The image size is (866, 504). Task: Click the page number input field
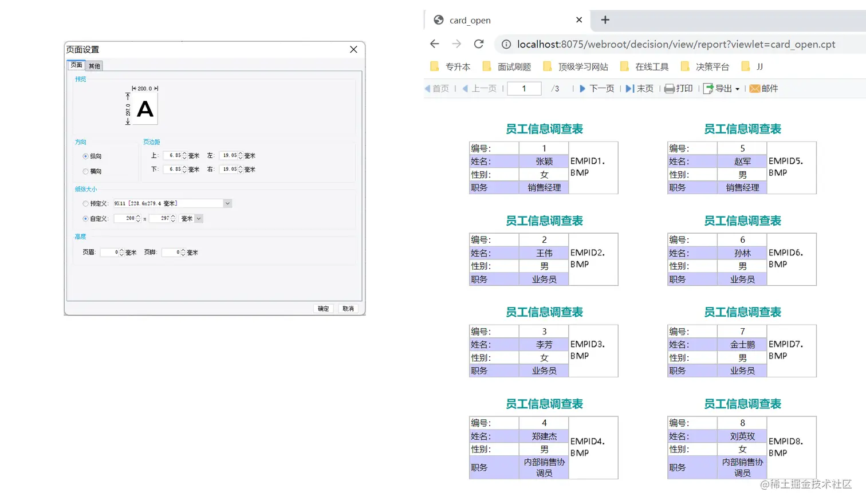coord(524,88)
